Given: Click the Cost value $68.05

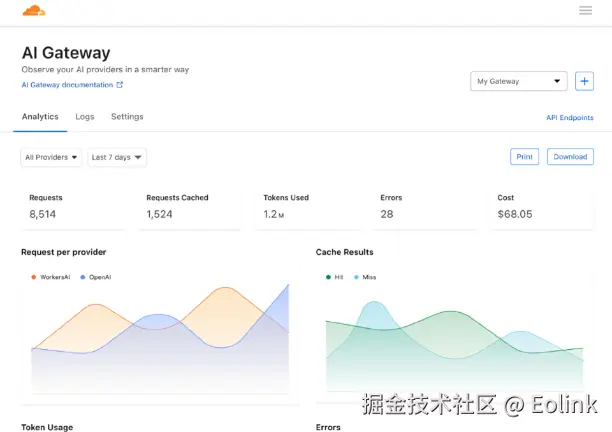Looking at the screenshot, I should (515, 214).
